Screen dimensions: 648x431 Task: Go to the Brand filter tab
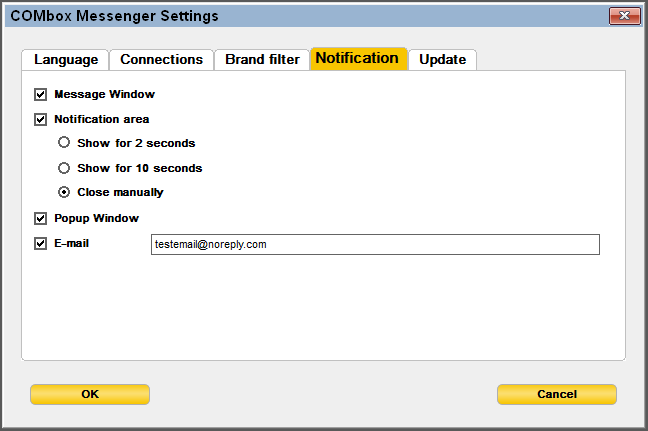pos(262,60)
